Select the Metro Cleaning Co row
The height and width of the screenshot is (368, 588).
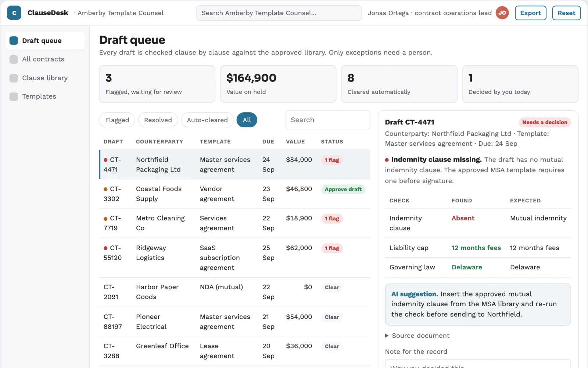[234, 223]
